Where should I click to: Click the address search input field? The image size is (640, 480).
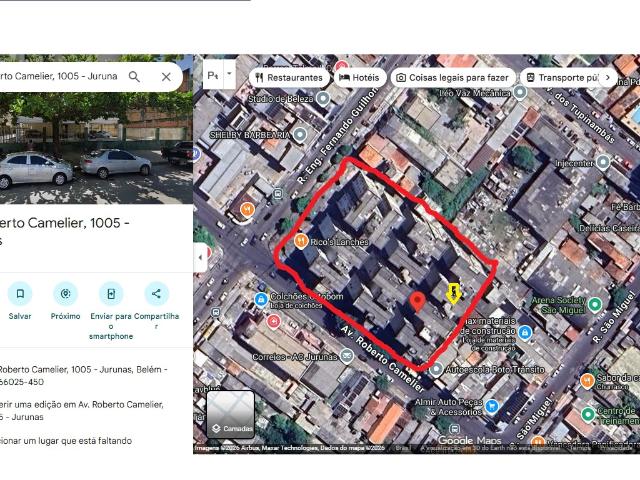pyautogui.click(x=60, y=76)
